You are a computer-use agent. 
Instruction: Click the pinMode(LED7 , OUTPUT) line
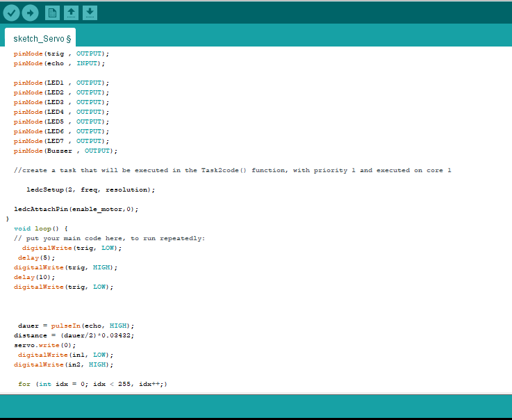(61, 141)
